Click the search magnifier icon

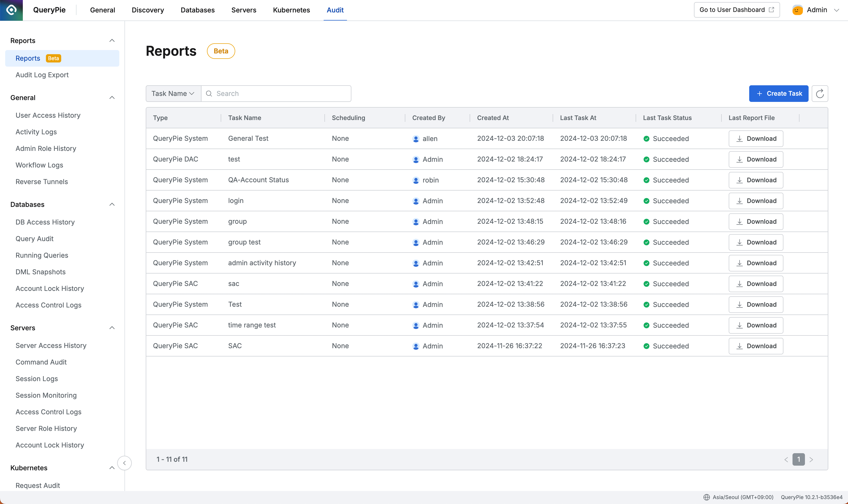tap(209, 93)
